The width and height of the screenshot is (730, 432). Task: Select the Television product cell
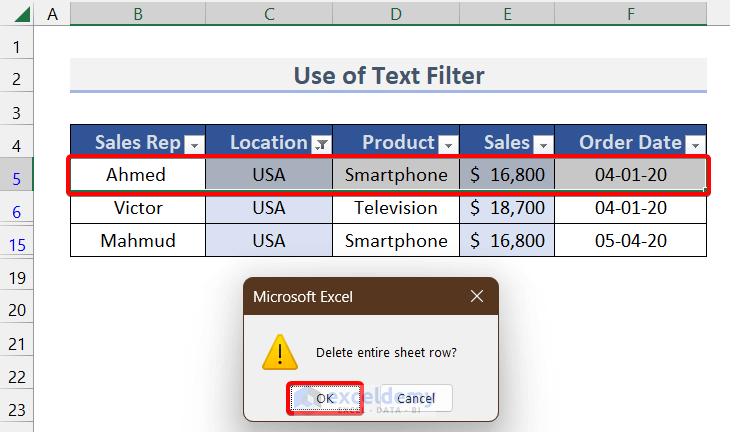click(x=396, y=208)
